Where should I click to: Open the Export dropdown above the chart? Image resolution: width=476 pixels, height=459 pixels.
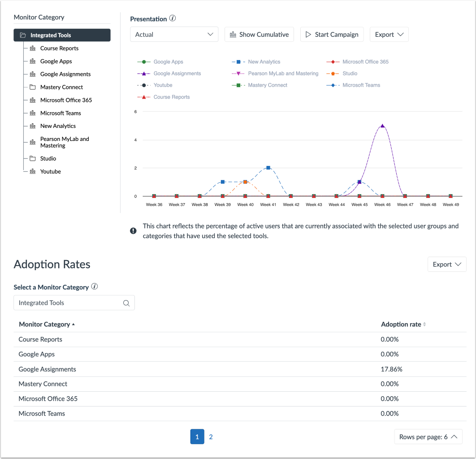pyautogui.click(x=389, y=34)
